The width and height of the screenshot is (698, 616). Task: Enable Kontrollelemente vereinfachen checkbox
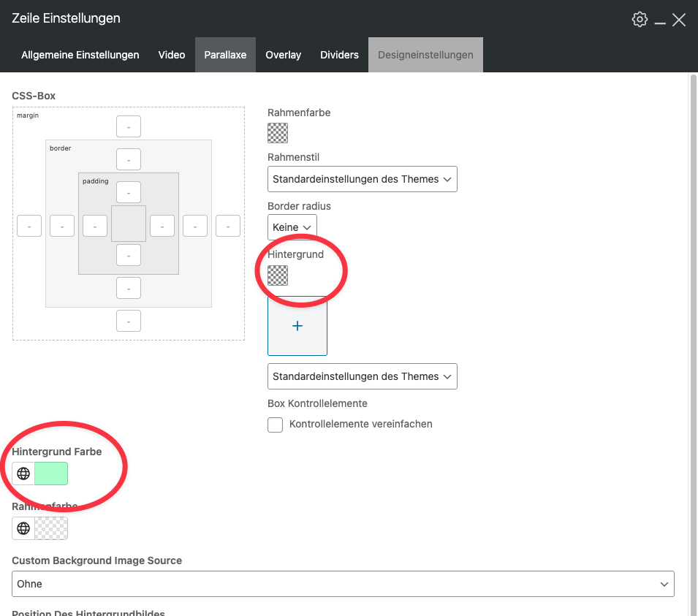coord(276,425)
